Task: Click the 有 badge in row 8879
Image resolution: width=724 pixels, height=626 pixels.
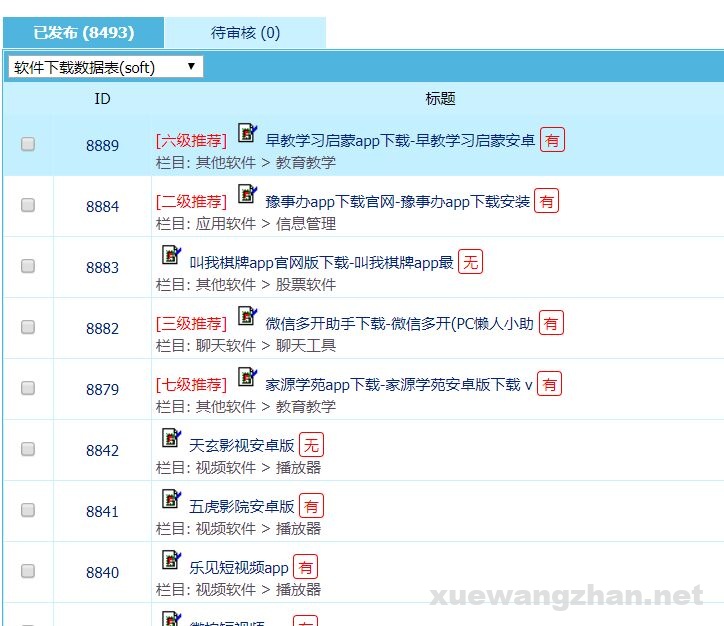Action: pos(549,383)
